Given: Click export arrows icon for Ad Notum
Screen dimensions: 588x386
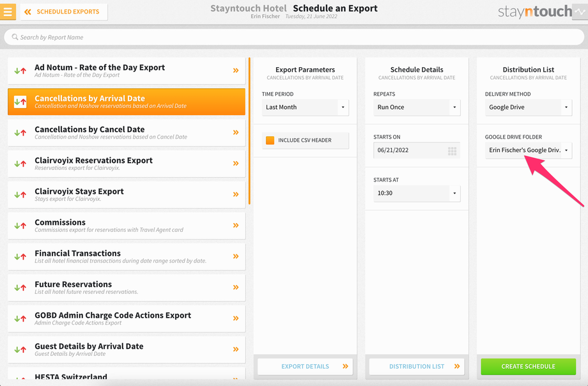Looking at the screenshot, I should click(20, 70).
